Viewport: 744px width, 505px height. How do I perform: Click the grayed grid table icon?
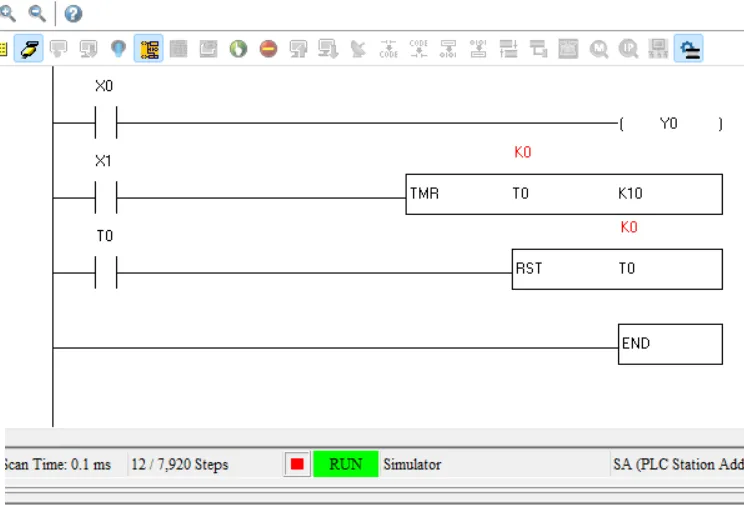[178, 48]
